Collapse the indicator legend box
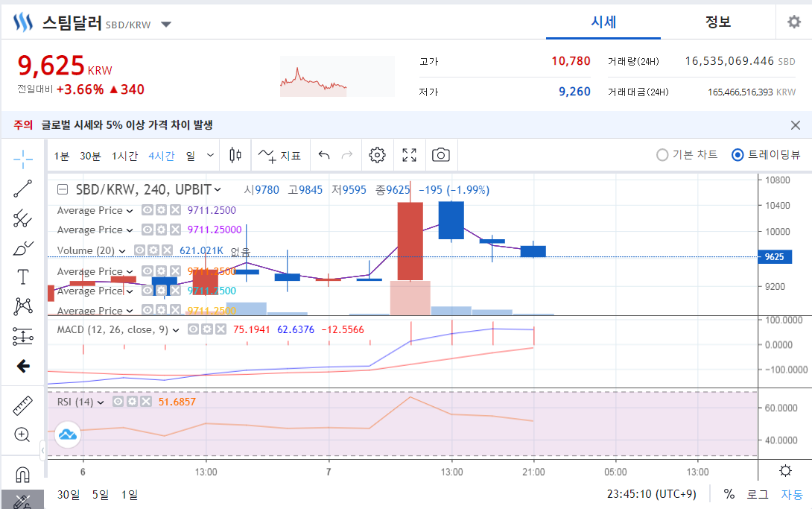The height and width of the screenshot is (509, 812). click(62, 189)
